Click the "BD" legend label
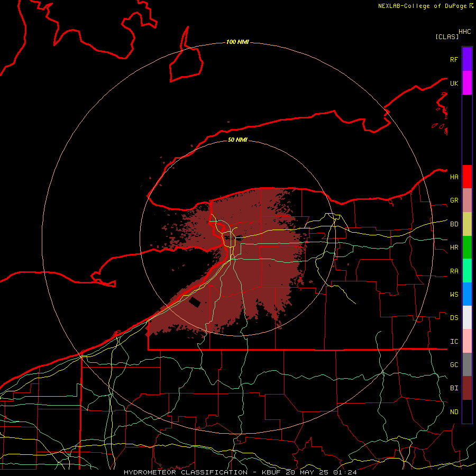The image size is (476, 476). click(x=454, y=224)
